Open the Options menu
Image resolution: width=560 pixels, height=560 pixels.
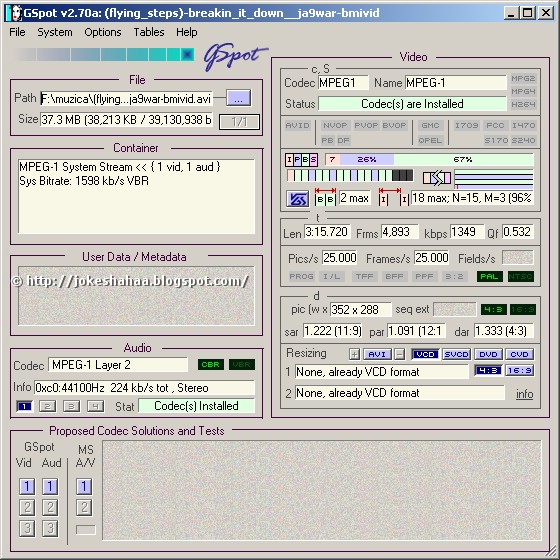click(103, 32)
